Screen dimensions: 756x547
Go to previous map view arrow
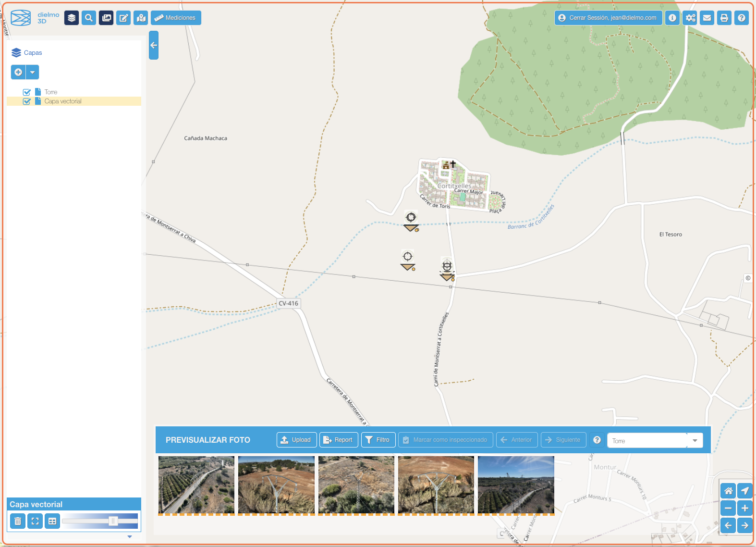728,525
